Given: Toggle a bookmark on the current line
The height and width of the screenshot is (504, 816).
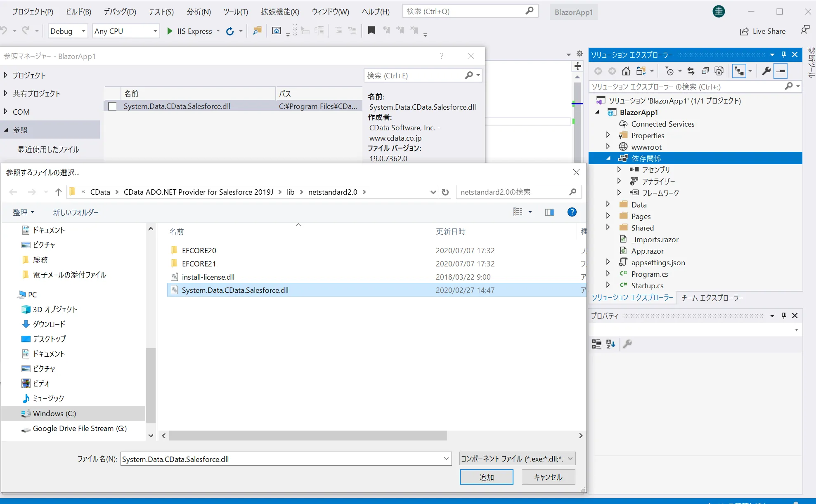Looking at the screenshot, I should tap(371, 30).
